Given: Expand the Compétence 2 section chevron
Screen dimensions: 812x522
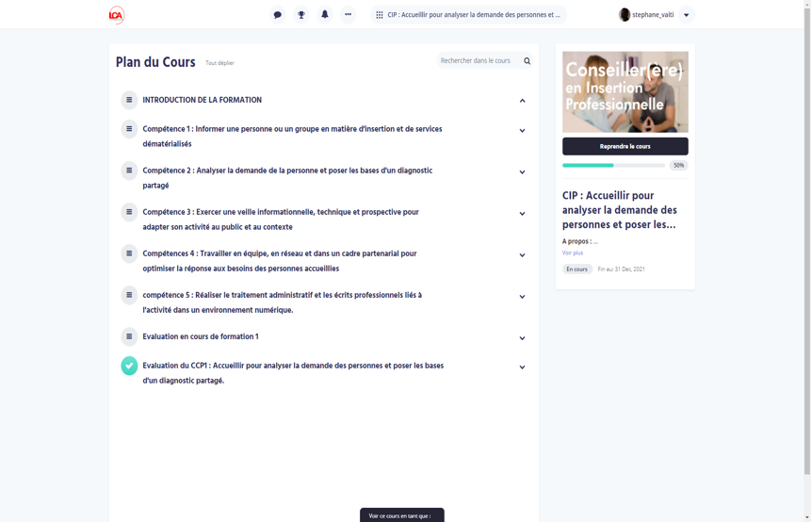Looking at the screenshot, I should pyautogui.click(x=522, y=172).
